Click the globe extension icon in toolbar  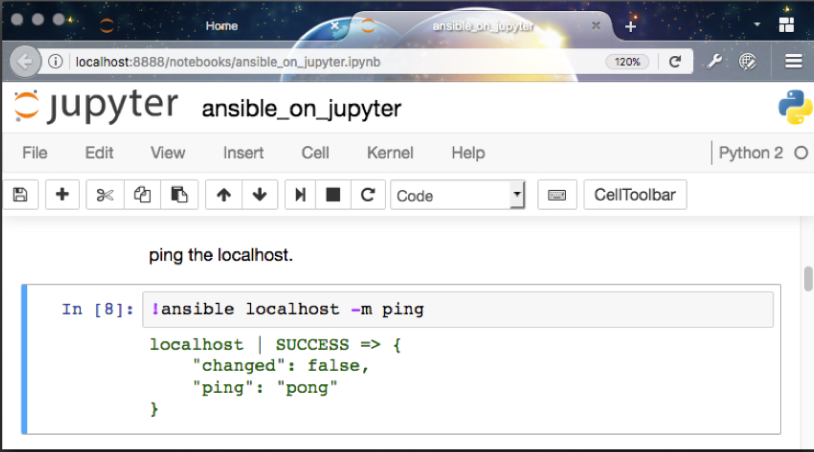(748, 62)
